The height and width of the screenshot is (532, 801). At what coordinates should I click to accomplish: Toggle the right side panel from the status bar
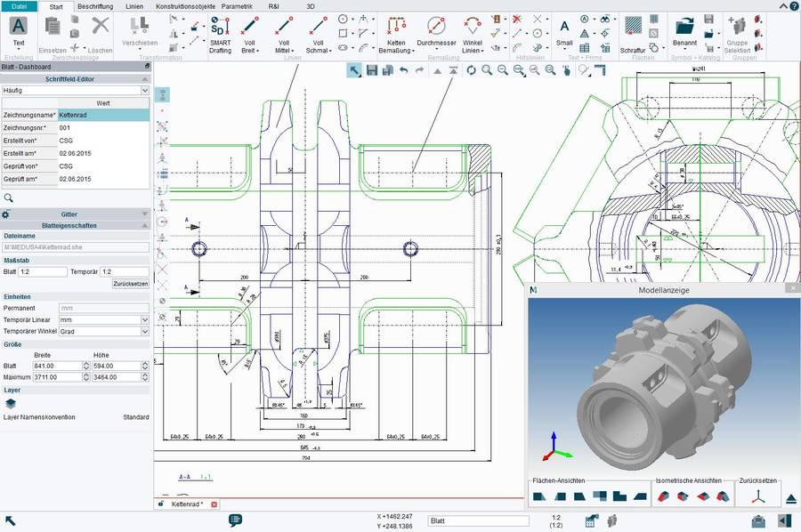[784, 520]
